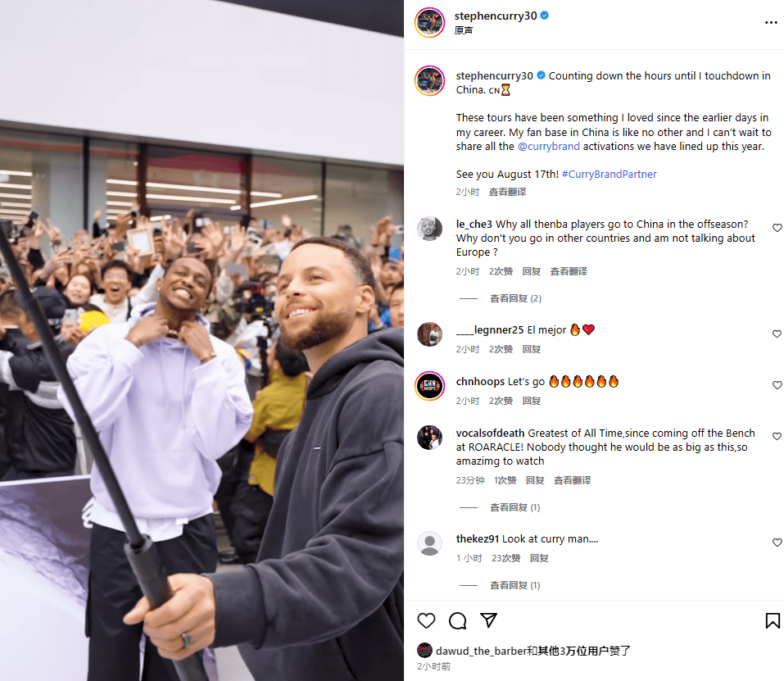This screenshot has width=784, height=681.
Task: Open the three-dot more options menu
Action: point(771,22)
